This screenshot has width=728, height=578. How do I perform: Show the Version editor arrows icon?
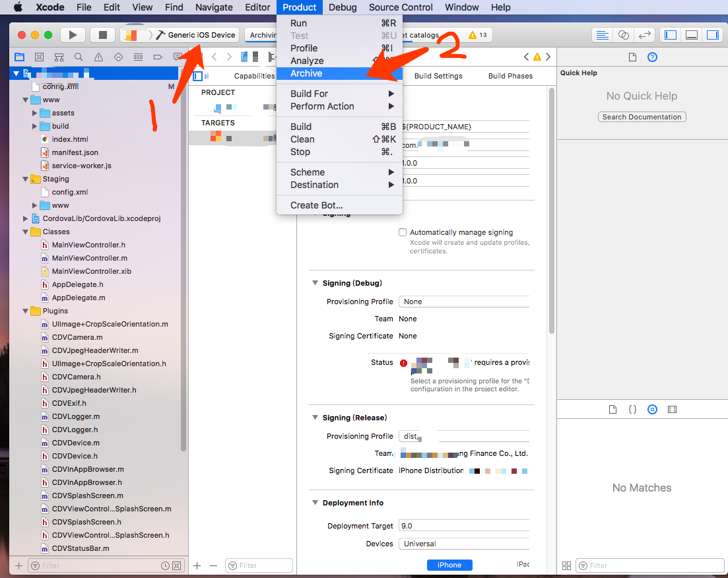[644, 35]
